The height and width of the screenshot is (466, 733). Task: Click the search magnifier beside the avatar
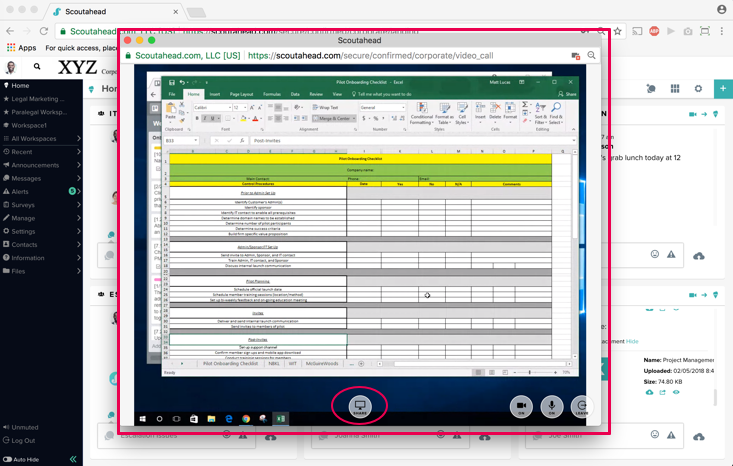(37, 67)
